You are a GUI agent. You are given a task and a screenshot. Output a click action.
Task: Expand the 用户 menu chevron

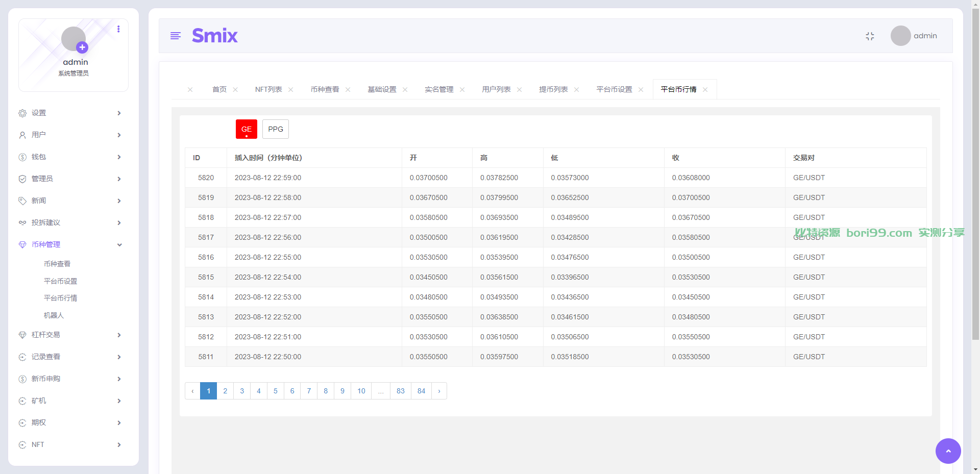tap(119, 135)
